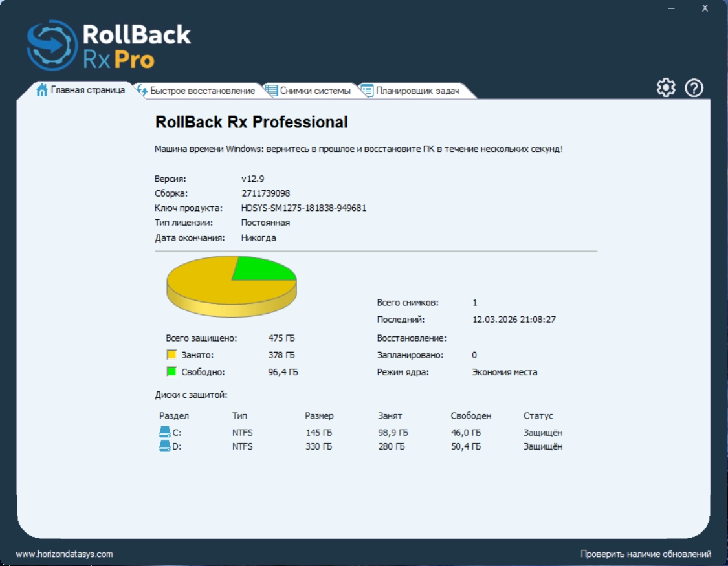Click the Запланировано label
The width and height of the screenshot is (728, 566).
click(410, 354)
